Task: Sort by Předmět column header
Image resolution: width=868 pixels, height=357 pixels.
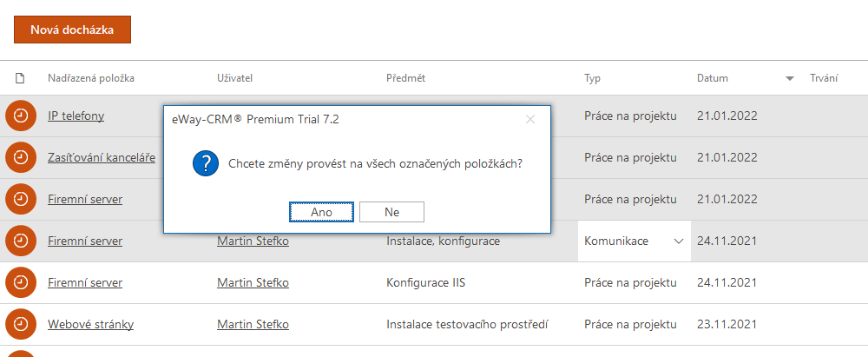Action: (405, 78)
